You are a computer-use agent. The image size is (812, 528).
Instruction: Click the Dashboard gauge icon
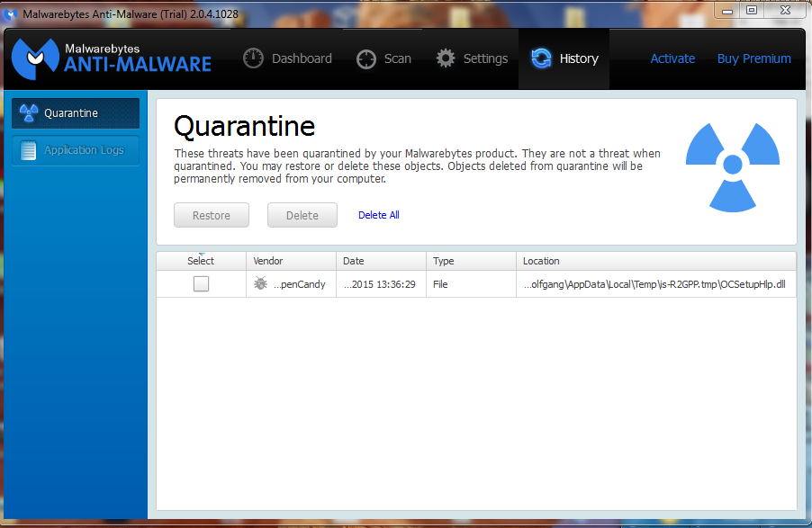[x=253, y=58]
